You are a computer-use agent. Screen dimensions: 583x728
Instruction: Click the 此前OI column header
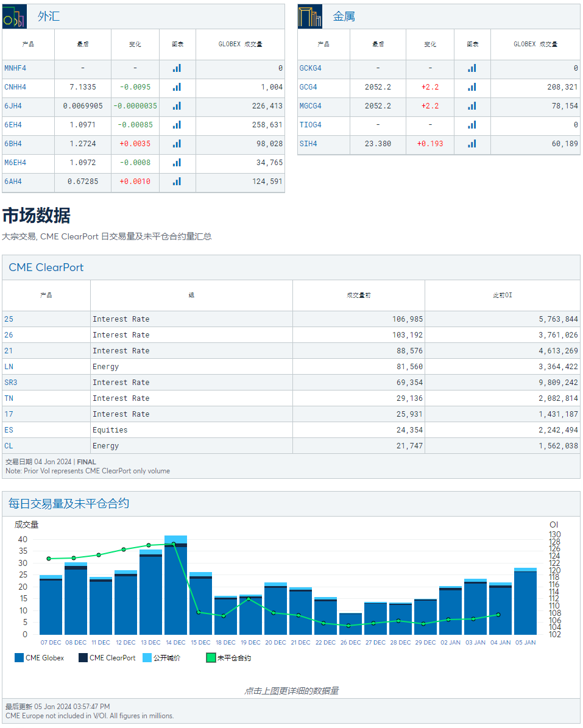point(502,295)
